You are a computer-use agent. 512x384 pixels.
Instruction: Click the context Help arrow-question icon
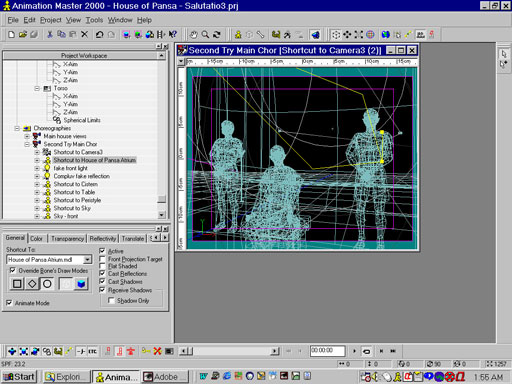click(x=173, y=34)
